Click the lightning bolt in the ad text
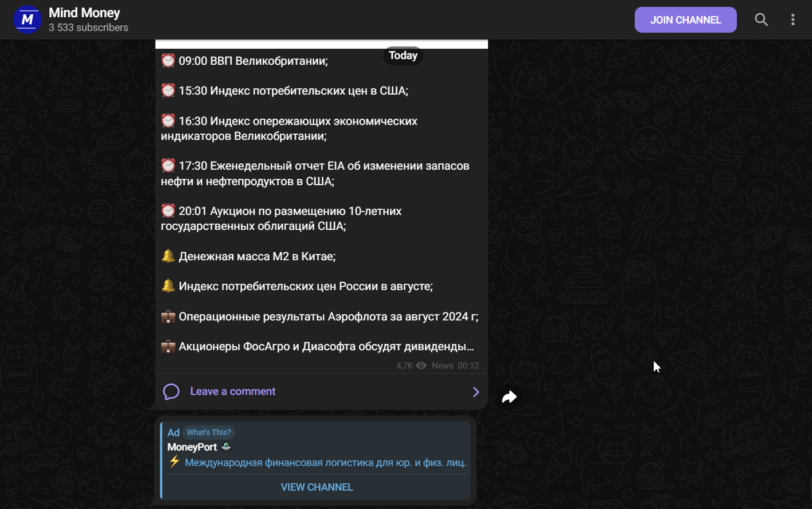The height and width of the screenshot is (509, 812). point(174,461)
